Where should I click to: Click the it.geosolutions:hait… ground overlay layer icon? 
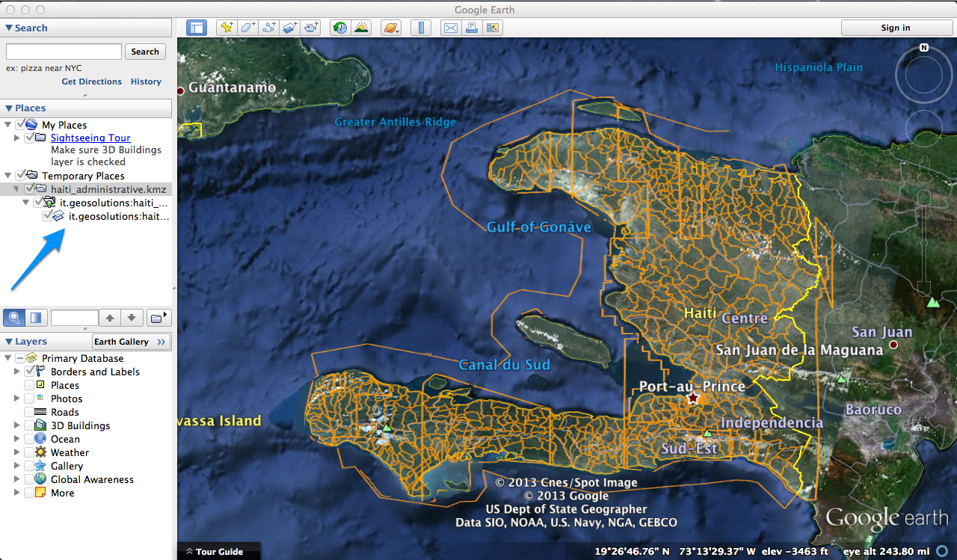(x=58, y=216)
